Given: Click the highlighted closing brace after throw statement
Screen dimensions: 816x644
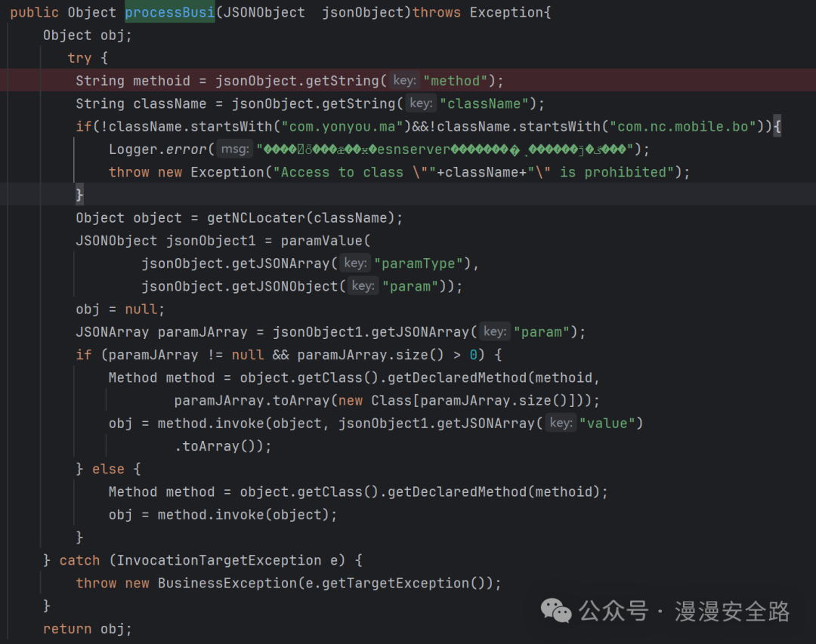Looking at the screenshot, I should pos(79,195).
